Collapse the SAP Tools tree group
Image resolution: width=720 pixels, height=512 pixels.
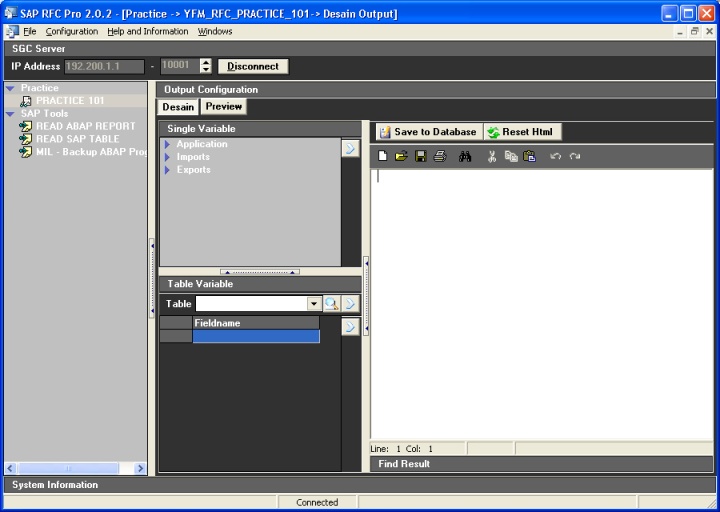(10, 114)
